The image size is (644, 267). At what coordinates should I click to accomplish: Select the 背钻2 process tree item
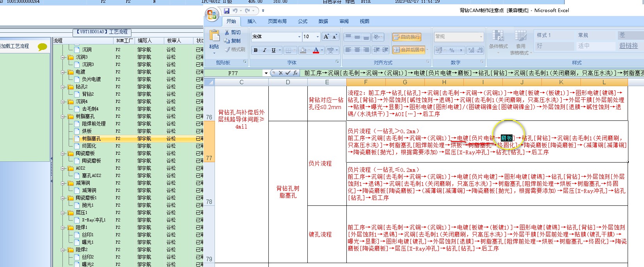pyautogui.click(x=88, y=94)
